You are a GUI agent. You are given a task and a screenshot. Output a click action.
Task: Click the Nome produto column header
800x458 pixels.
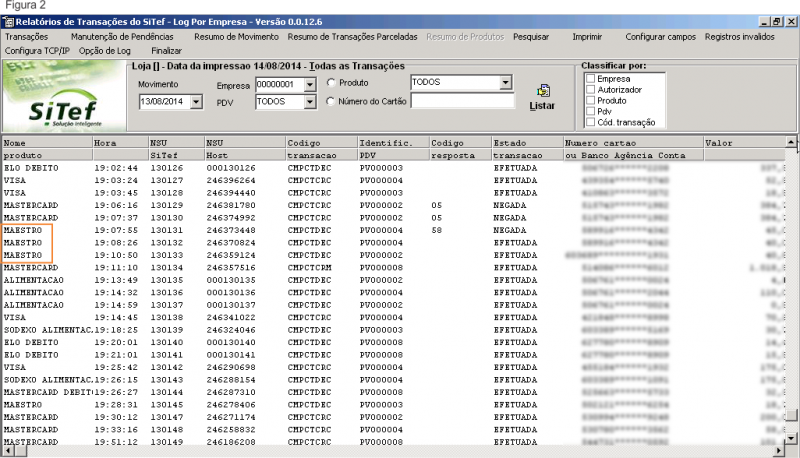pyautogui.click(x=47, y=149)
